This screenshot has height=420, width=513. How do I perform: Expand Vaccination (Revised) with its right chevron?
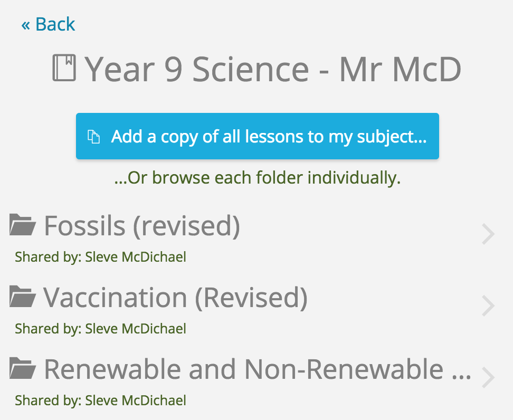[488, 306]
